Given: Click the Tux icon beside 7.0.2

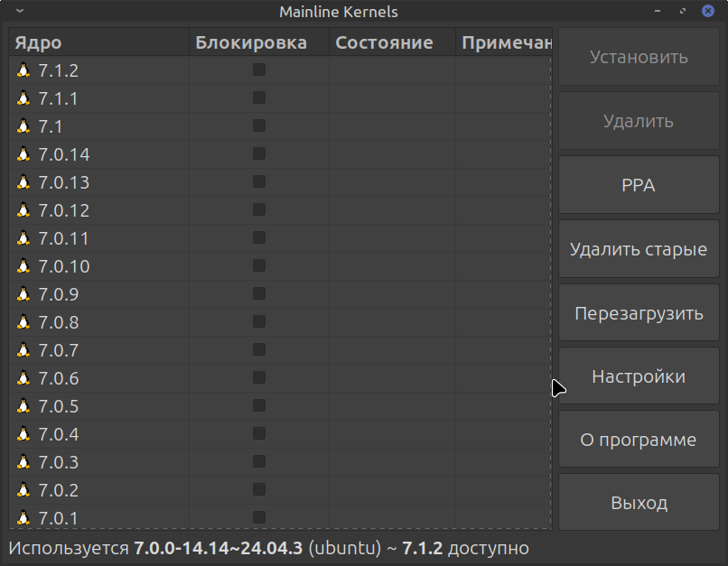Looking at the screenshot, I should pyautogui.click(x=23, y=490).
